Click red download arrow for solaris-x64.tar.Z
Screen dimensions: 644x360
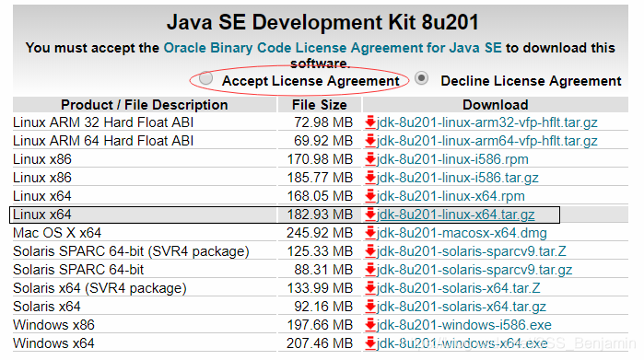370,288
